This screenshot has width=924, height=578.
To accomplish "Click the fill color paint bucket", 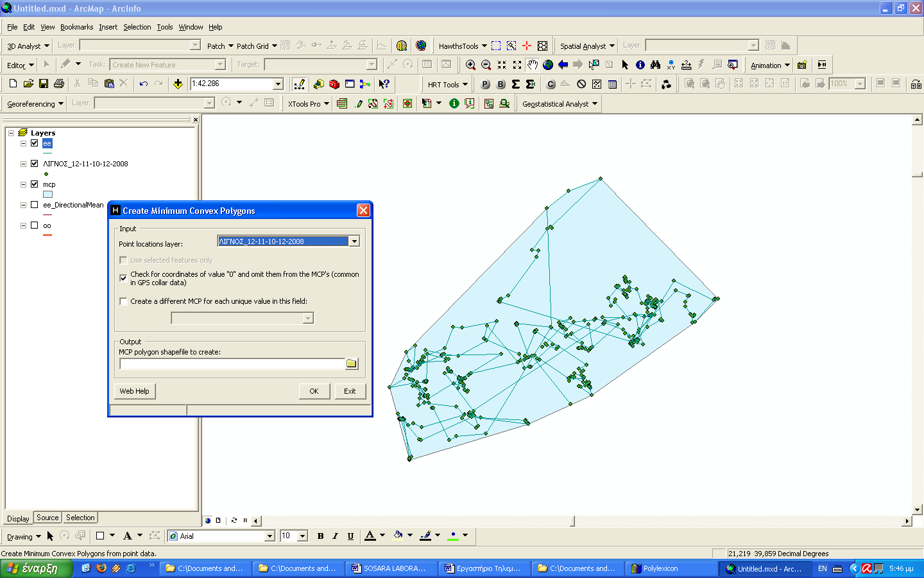I will [x=398, y=536].
